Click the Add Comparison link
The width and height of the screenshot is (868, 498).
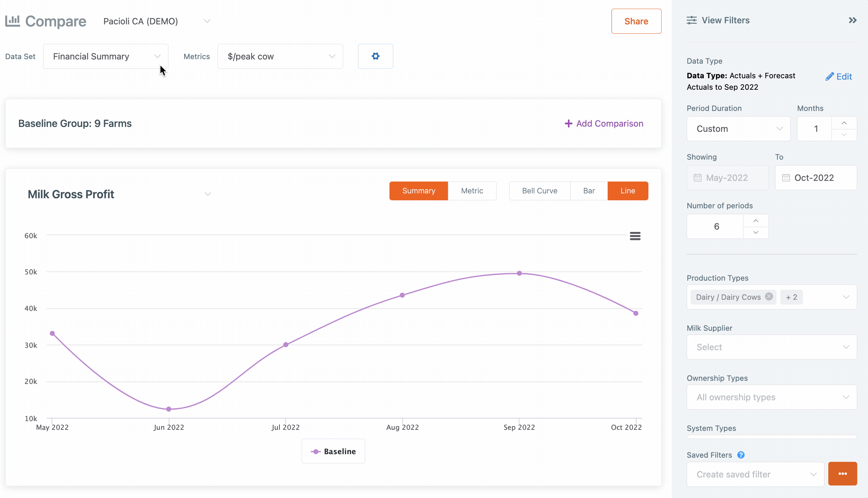[604, 123]
